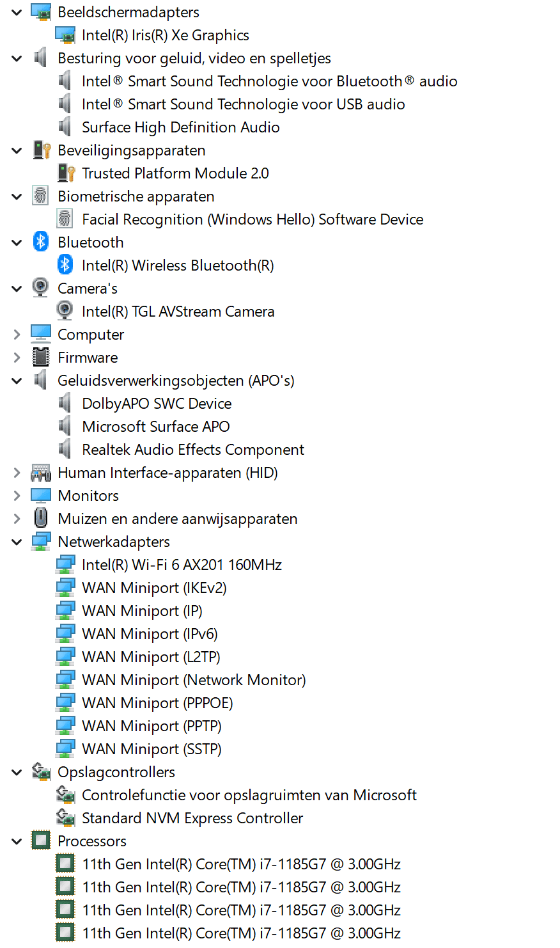Click the mouse icon of Muizen en andere aanwijsapparaten
The image size is (560, 948).
tap(41, 518)
